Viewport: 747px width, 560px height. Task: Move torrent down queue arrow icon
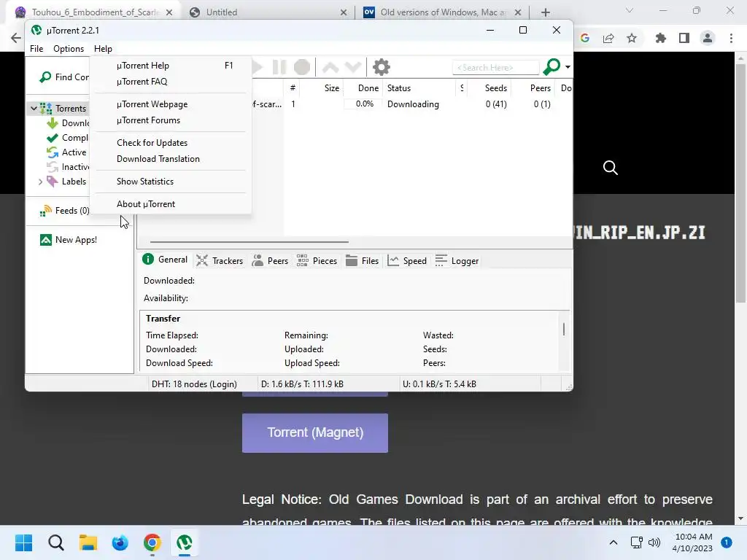click(x=353, y=67)
